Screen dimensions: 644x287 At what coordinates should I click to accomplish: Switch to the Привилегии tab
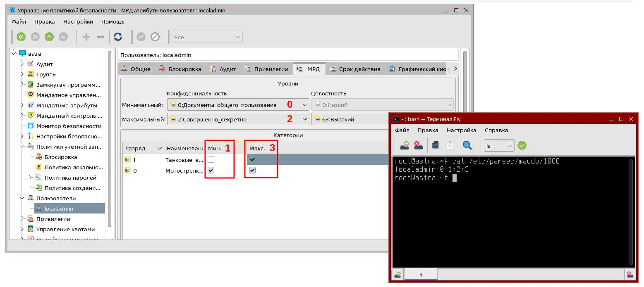266,69
